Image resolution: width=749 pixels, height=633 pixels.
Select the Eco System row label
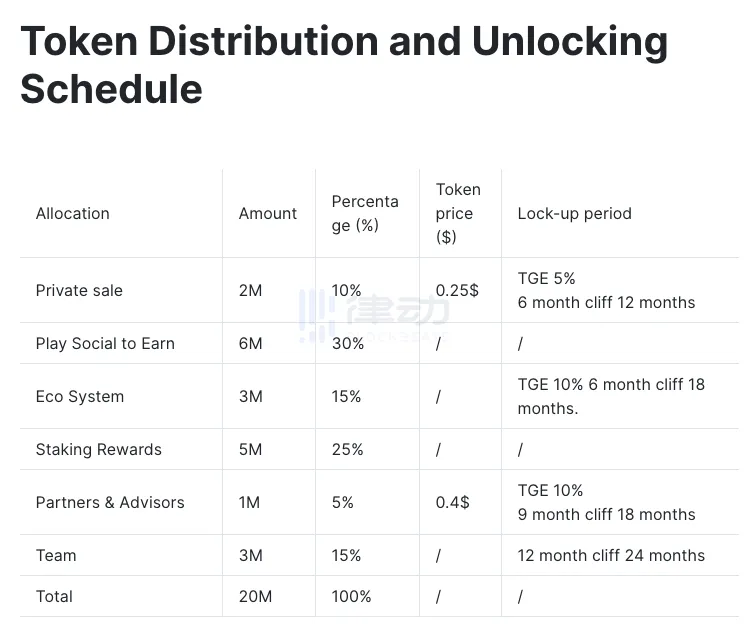pyautogui.click(x=80, y=396)
